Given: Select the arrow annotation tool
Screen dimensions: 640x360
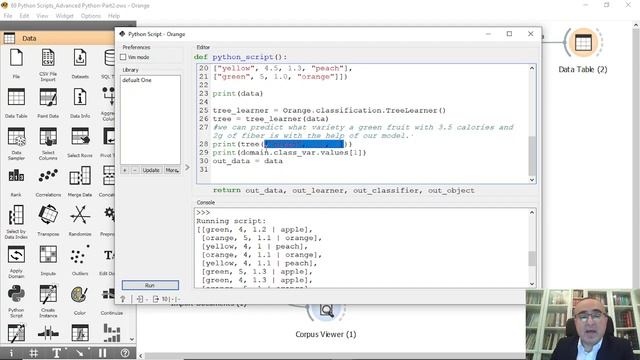Looking at the screenshot, I should point(80,353).
